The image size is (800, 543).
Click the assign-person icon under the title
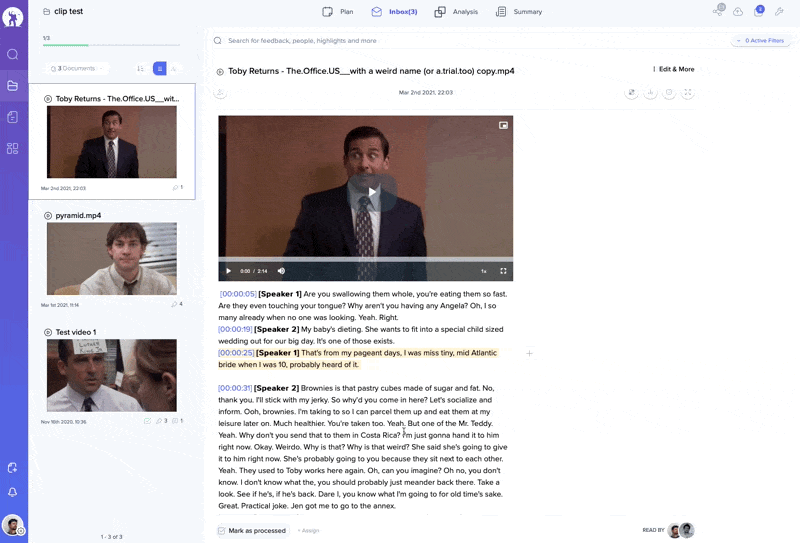[x=220, y=93]
